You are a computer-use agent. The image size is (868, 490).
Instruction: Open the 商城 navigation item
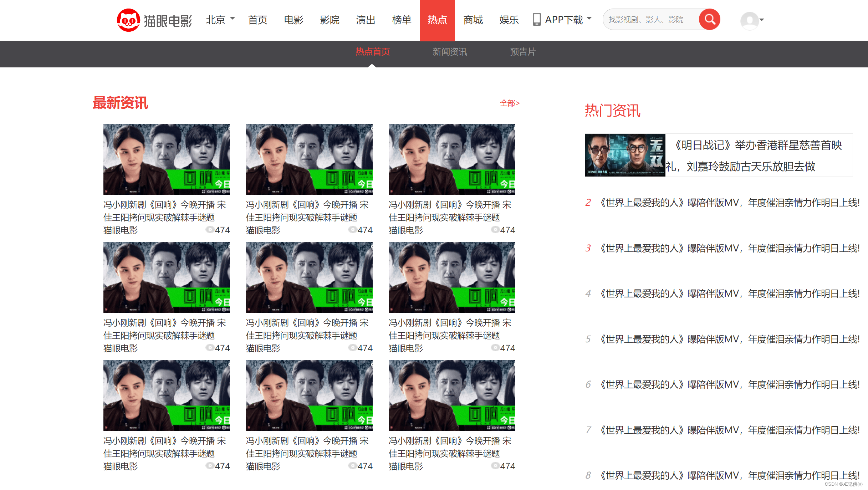coord(473,20)
